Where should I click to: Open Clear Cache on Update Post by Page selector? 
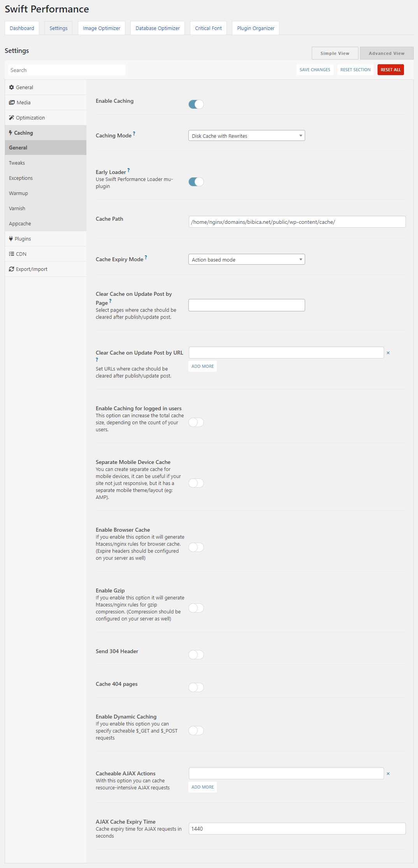click(x=247, y=305)
